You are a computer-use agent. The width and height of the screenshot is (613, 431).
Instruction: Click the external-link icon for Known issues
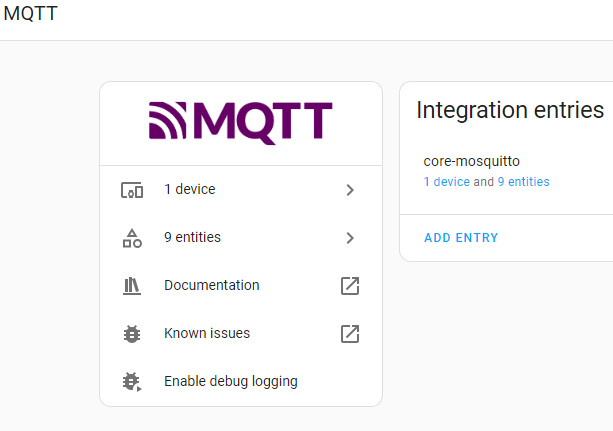coord(350,334)
